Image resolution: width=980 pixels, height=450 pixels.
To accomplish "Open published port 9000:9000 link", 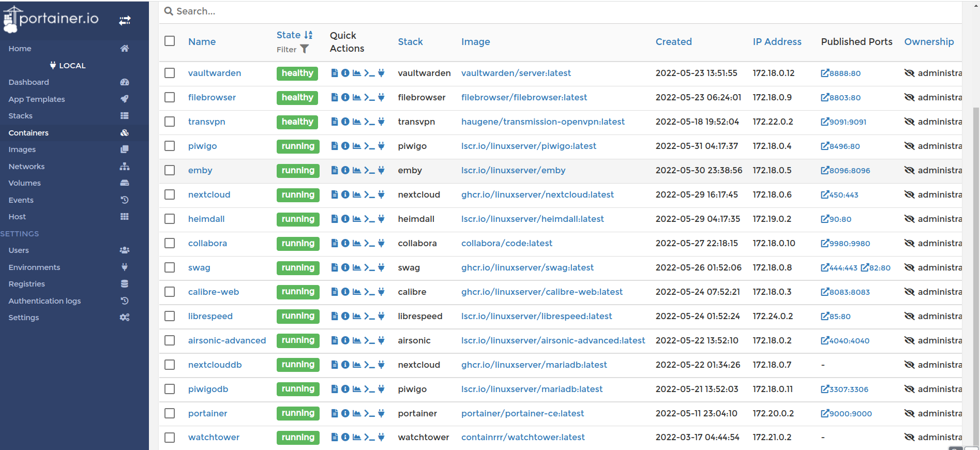I will pos(847,413).
